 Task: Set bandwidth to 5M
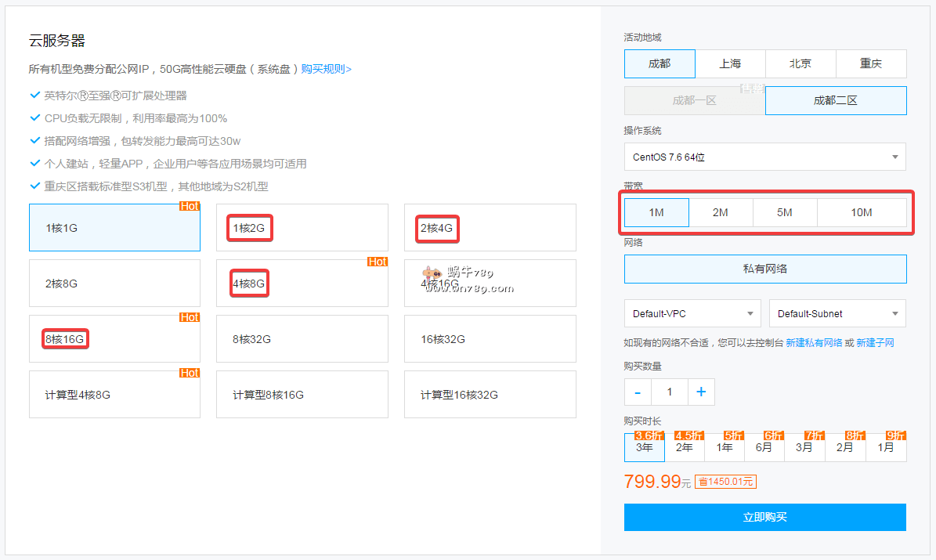coord(785,212)
